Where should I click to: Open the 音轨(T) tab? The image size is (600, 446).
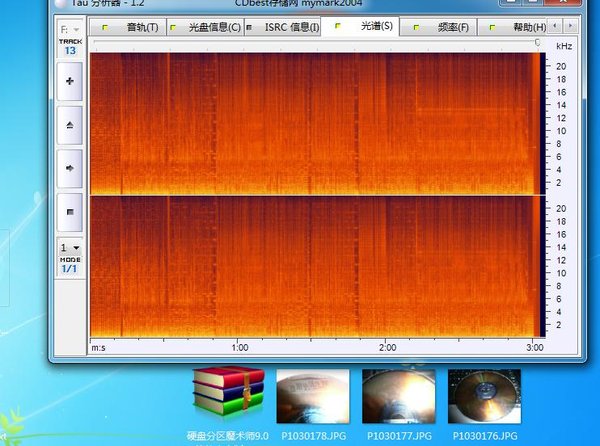(128, 27)
